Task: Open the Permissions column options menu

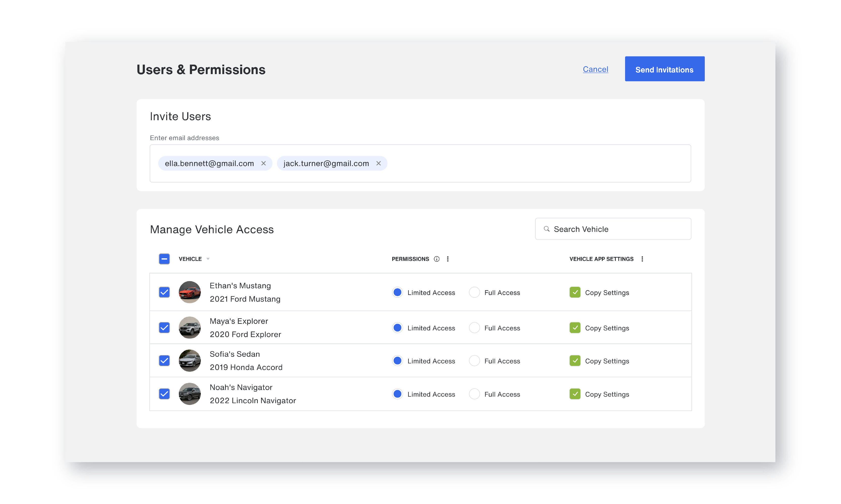Action: pos(448,259)
